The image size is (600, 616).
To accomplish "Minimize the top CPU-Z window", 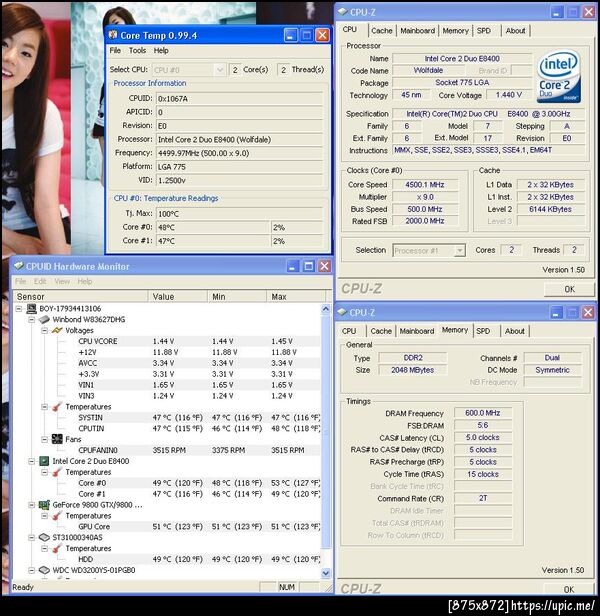I will pos(556,12).
